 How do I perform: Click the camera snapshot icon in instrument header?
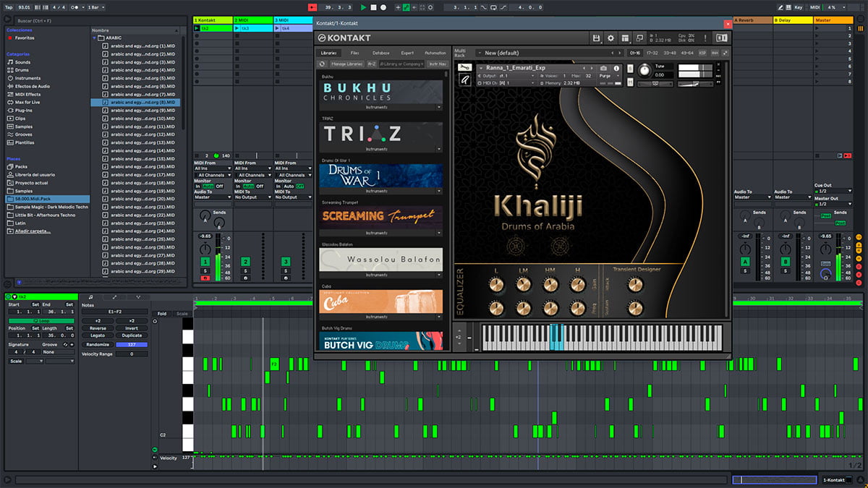click(x=604, y=68)
